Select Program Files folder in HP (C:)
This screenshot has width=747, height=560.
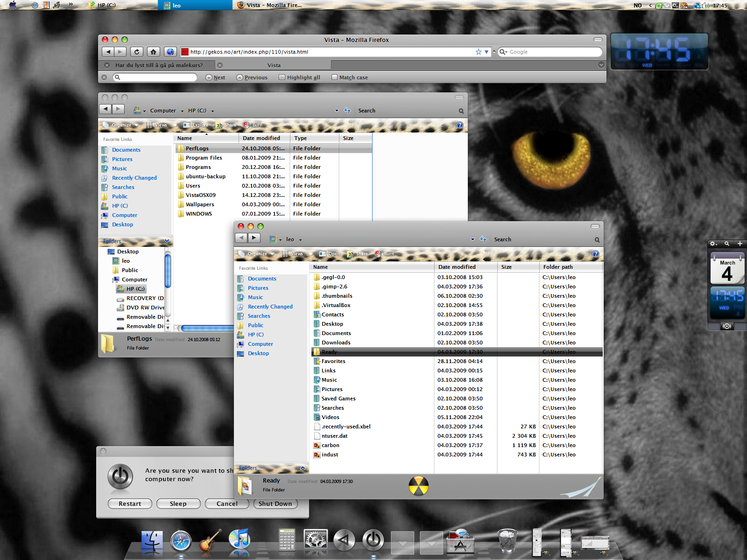coord(204,158)
